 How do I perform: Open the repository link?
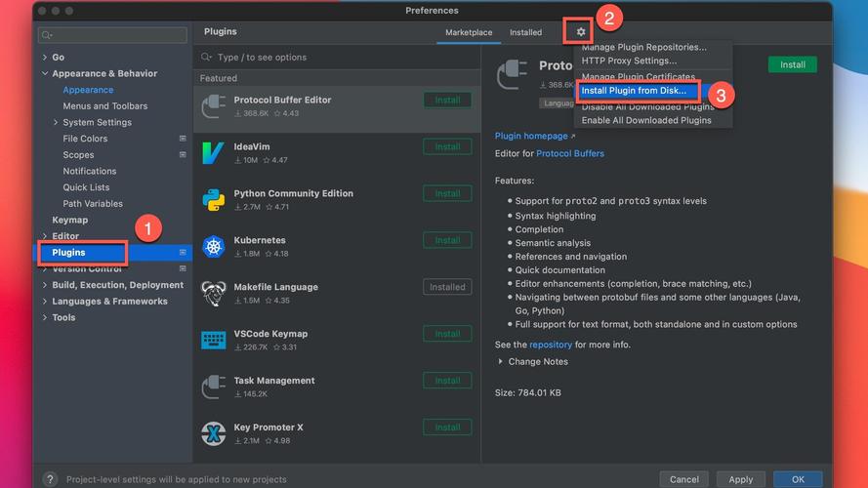pos(551,345)
